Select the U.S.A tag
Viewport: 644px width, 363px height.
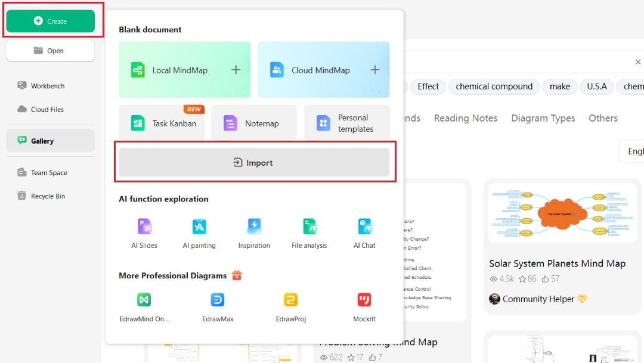(597, 86)
